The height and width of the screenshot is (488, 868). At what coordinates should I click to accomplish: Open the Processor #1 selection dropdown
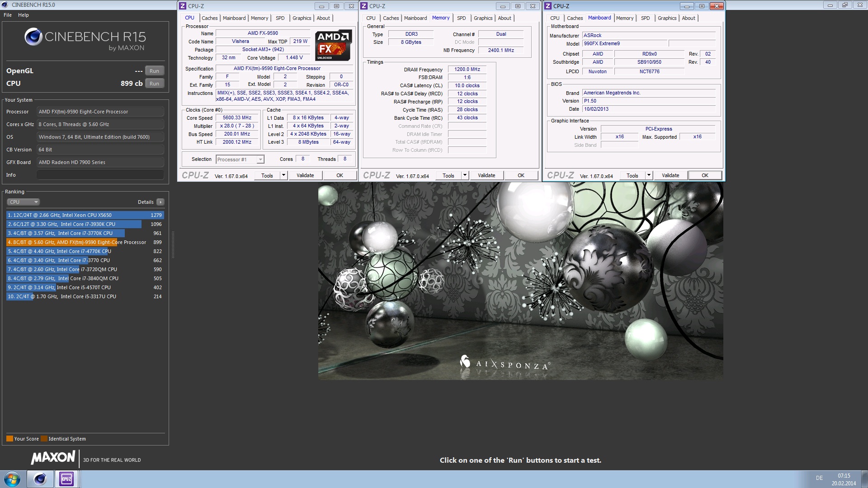pyautogui.click(x=240, y=160)
